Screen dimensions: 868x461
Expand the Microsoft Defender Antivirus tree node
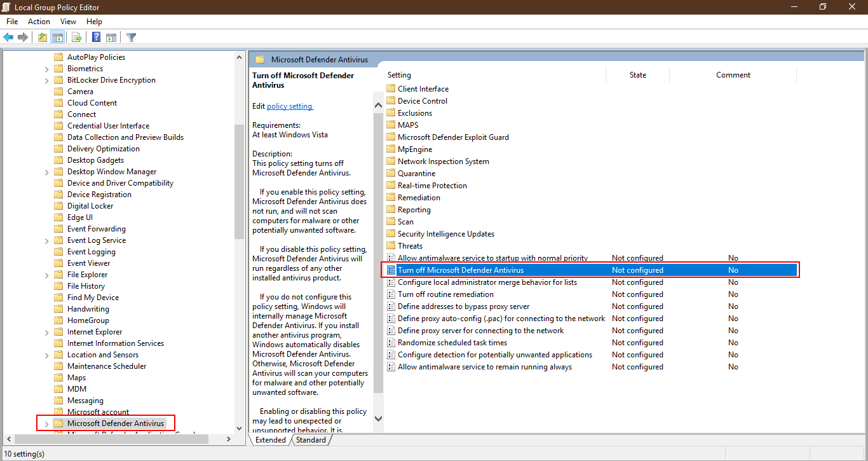pos(47,423)
